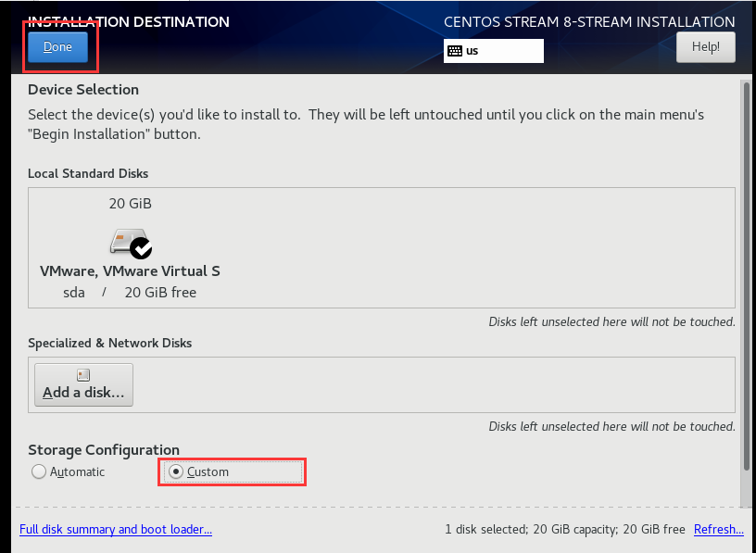The width and height of the screenshot is (756, 553).
Task: Open the Help! button
Action: click(x=705, y=46)
